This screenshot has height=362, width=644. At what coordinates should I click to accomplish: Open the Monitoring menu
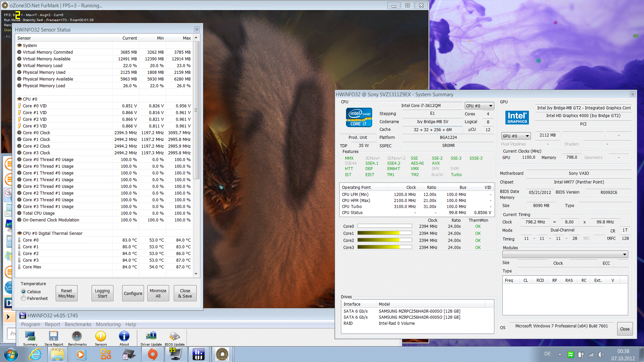click(108, 324)
